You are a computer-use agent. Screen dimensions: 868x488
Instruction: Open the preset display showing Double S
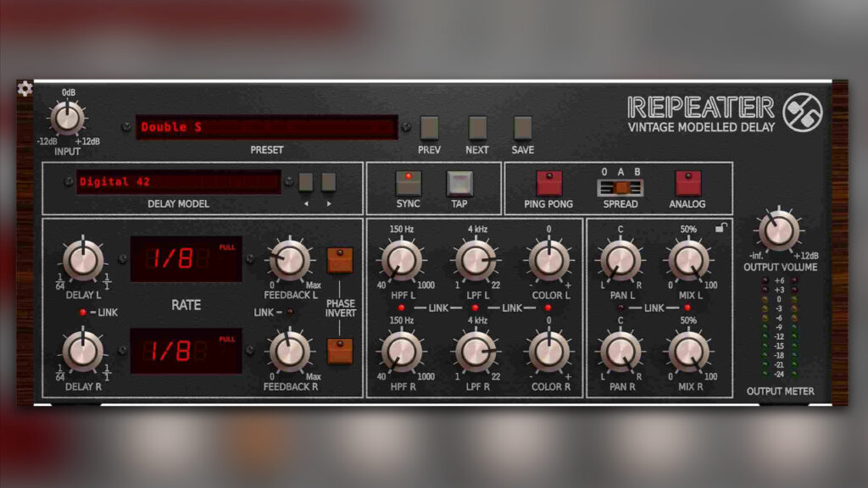pos(267,127)
